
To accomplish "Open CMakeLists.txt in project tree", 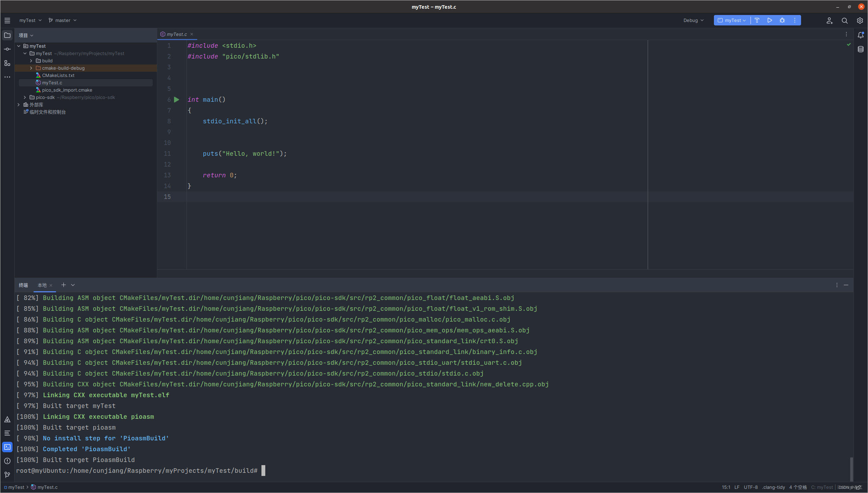I will [x=58, y=75].
